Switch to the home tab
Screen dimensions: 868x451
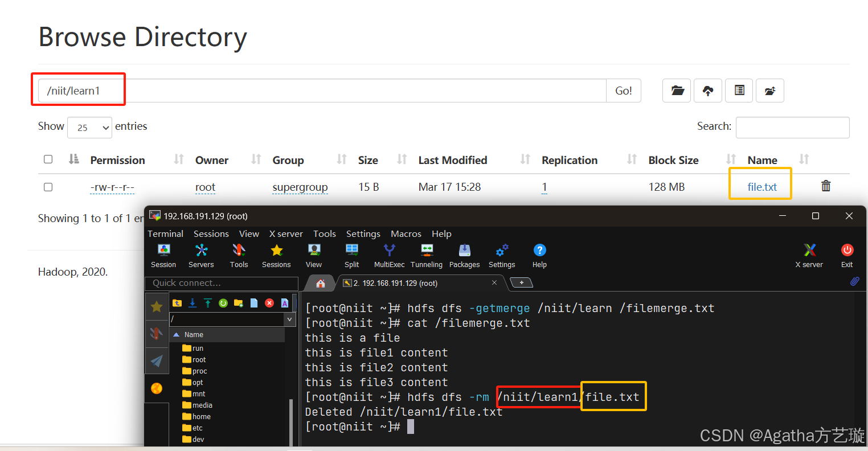pyautogui.click(x=321, y=283)
